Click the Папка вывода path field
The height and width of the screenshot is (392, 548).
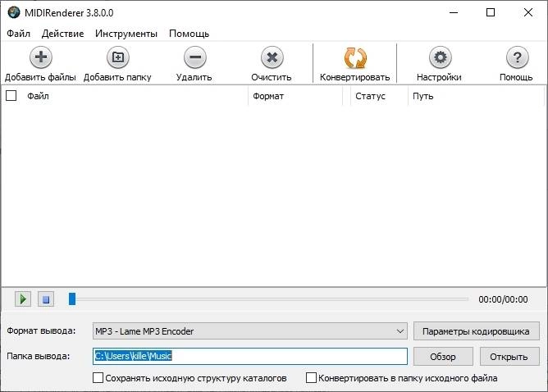250,356
